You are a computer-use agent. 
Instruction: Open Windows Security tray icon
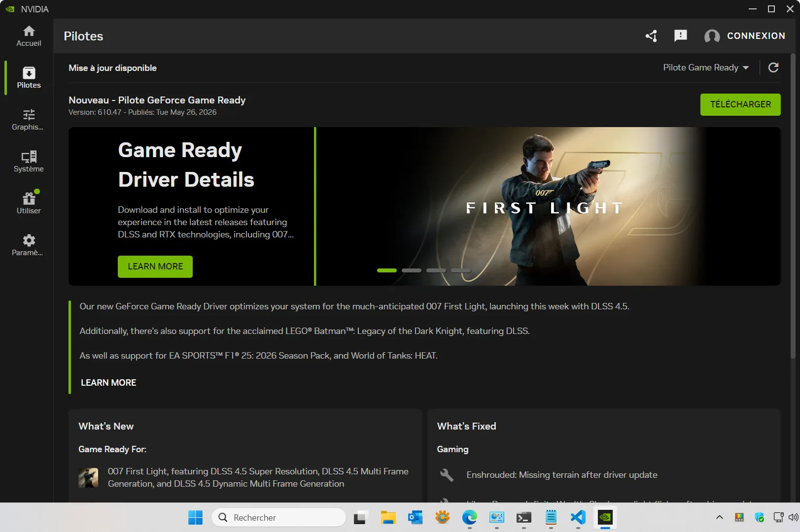click(x=760, y=517)
